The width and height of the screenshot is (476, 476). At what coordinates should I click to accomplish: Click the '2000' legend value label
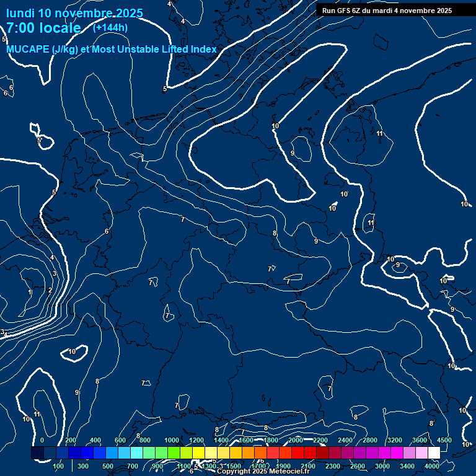click(296, 440)
